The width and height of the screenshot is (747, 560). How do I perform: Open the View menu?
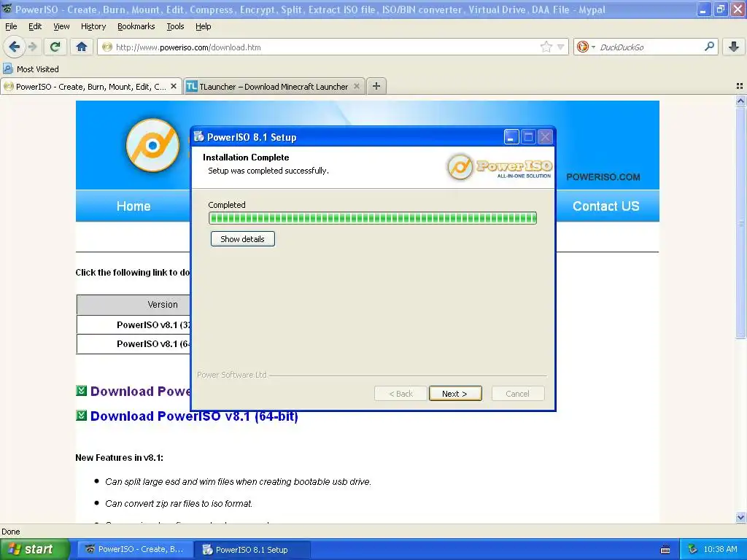(61, 26)
